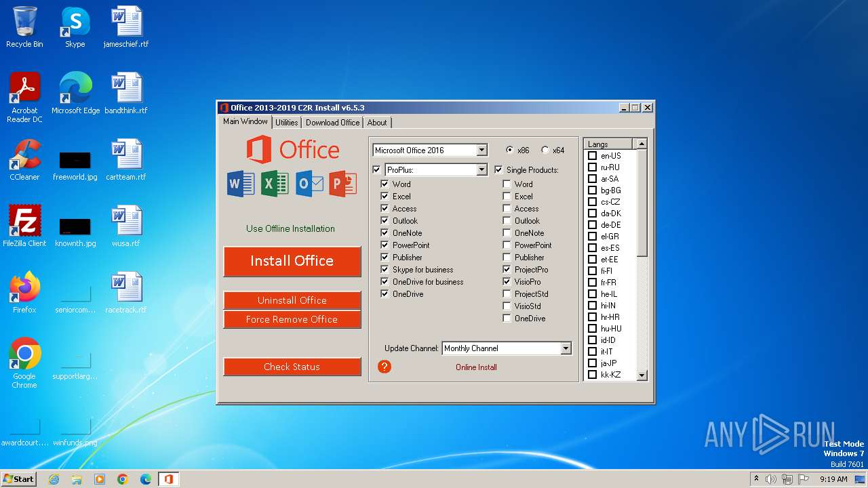Open the Update Channel dropdown
This screenshot has height=488, width=868.
click(x=566, y=348)
